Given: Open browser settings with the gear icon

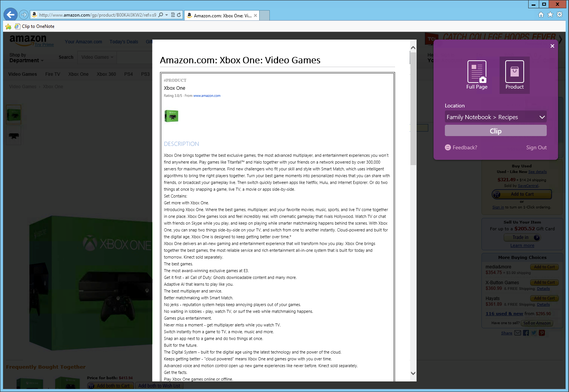Looking at the screenshot, I should [560, 14].
